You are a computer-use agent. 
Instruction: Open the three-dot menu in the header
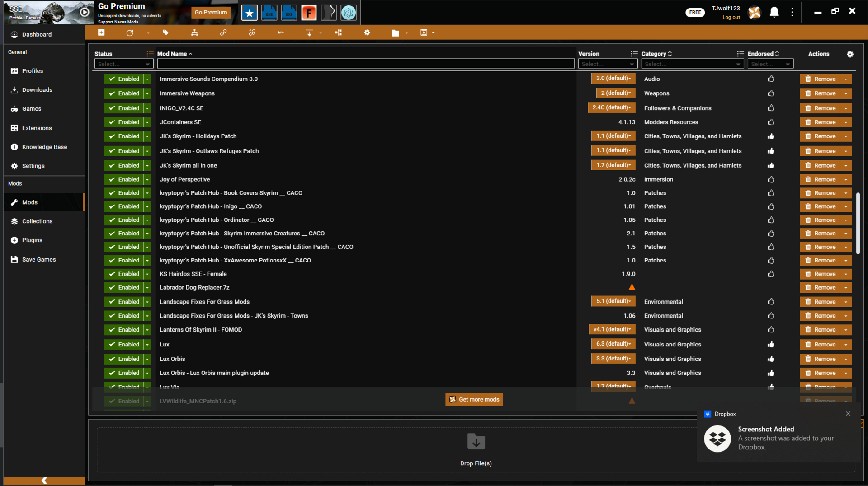[792, 12]
